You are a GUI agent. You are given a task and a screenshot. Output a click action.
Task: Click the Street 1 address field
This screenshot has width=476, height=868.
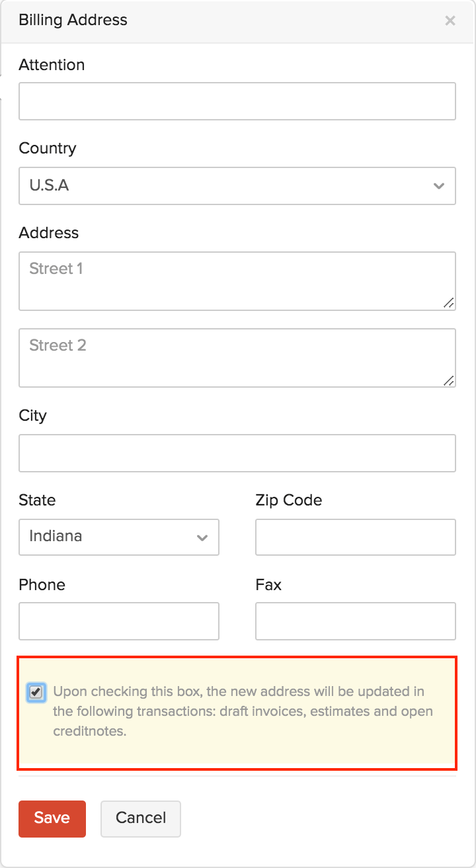237,281
